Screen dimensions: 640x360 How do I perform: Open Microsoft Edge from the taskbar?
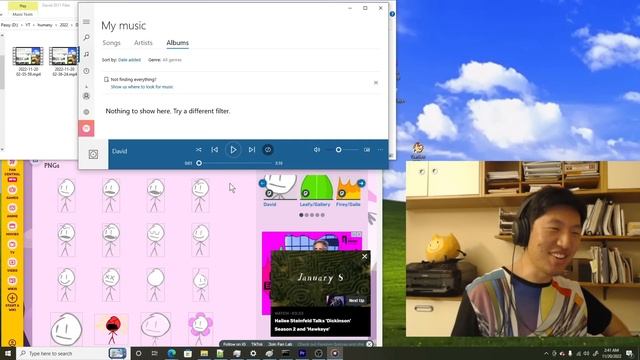coord(171,353)
